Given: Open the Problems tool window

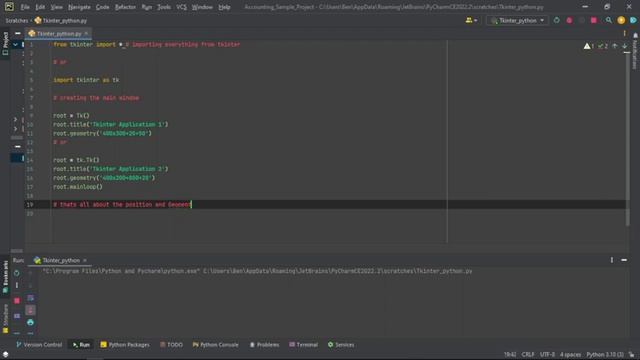Looking at the screenshot, I should pyautogui.click(x=264, y=345).
